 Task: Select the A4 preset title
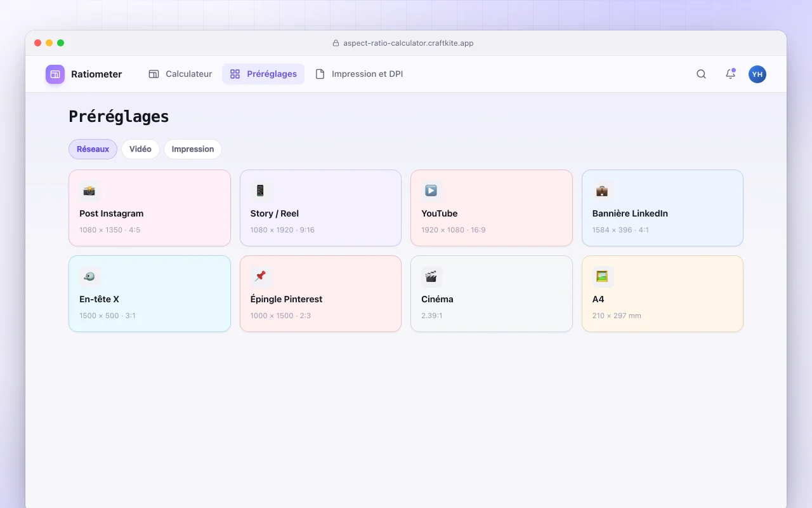(x=598, y=299)
